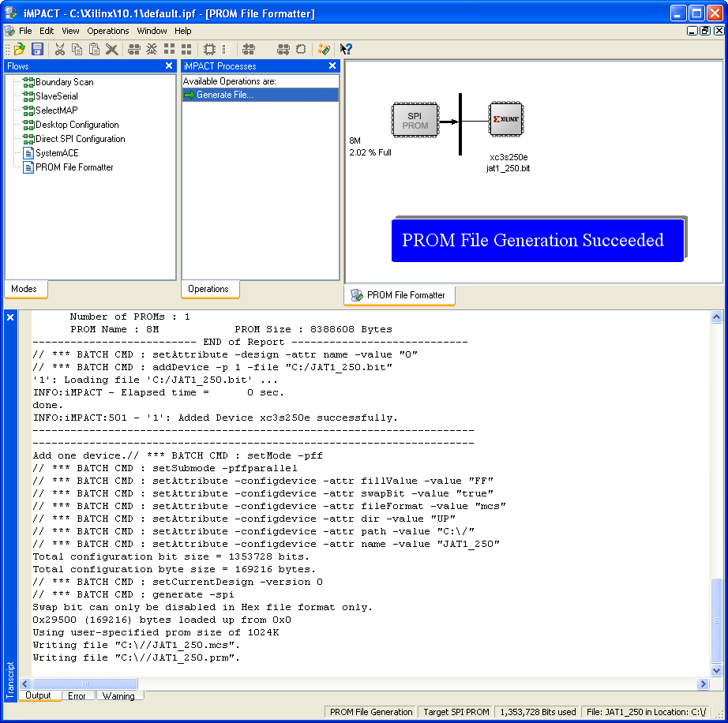This screenshot has height=723, width=728.
Task: Close the iMPACT Processes panel
Action: [332, 66]
